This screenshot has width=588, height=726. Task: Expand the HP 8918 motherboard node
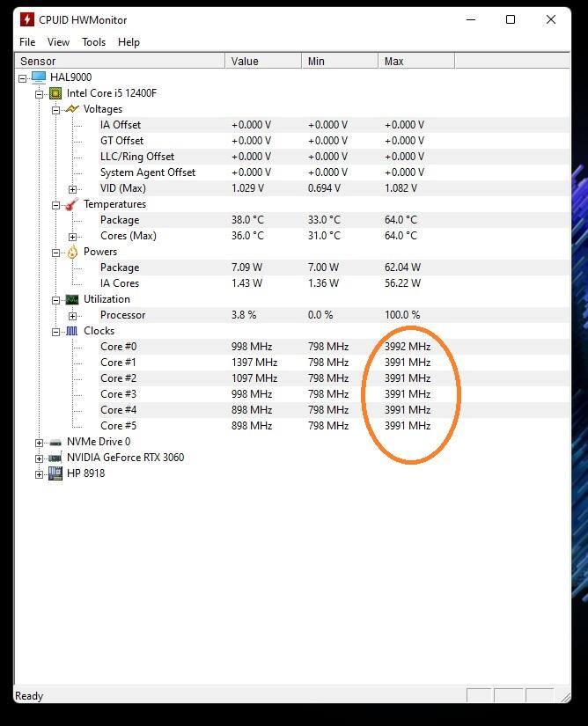pos(39,474)
